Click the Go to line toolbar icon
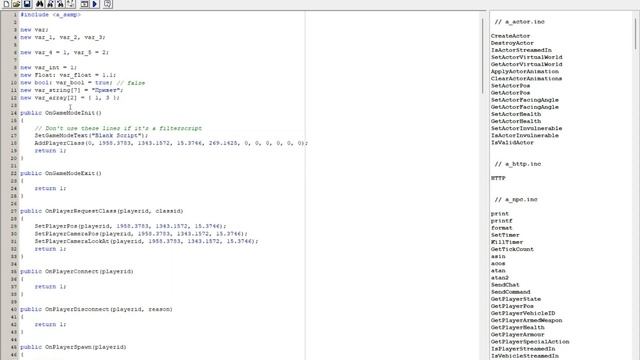 point(71,4)
